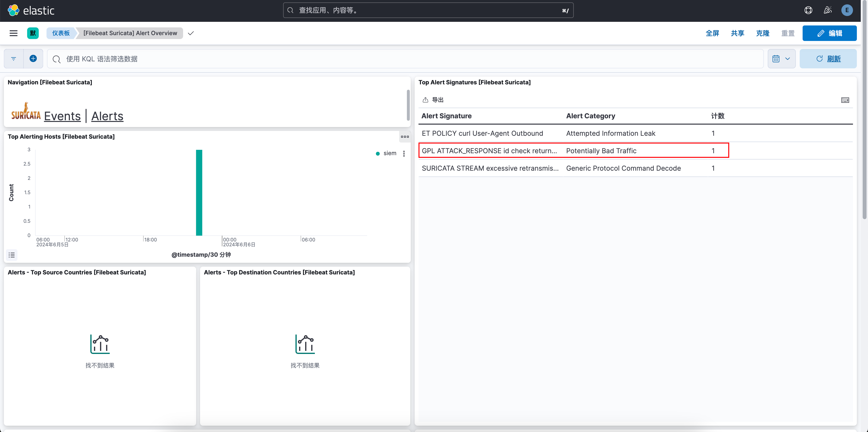Open the help menu icon
Image resolution: width=868 pixels, height=432 pixels.
coord(808,10)
